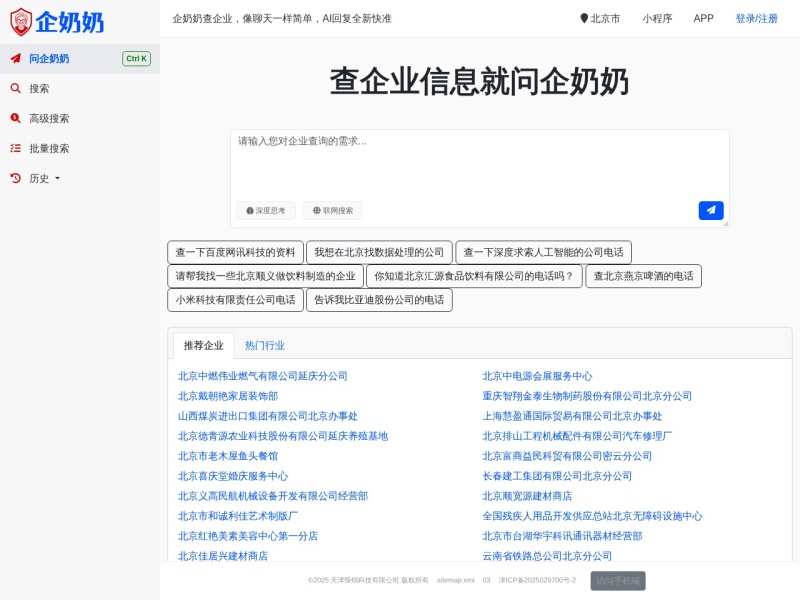Open the APP link in the header
This screenshot has height=600, width=800.
[703, 18]
